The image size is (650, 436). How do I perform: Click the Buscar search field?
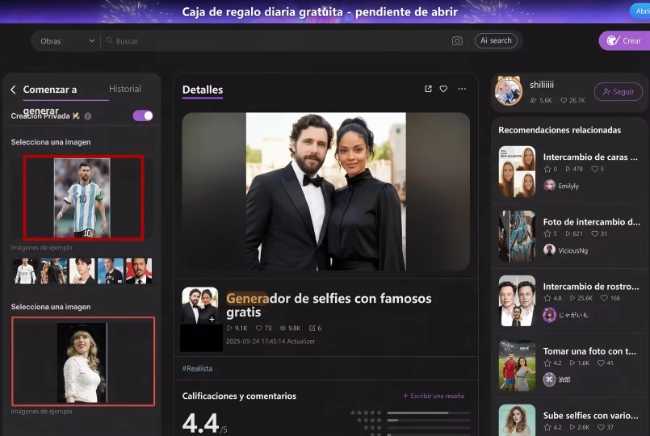tap(278, 41)
